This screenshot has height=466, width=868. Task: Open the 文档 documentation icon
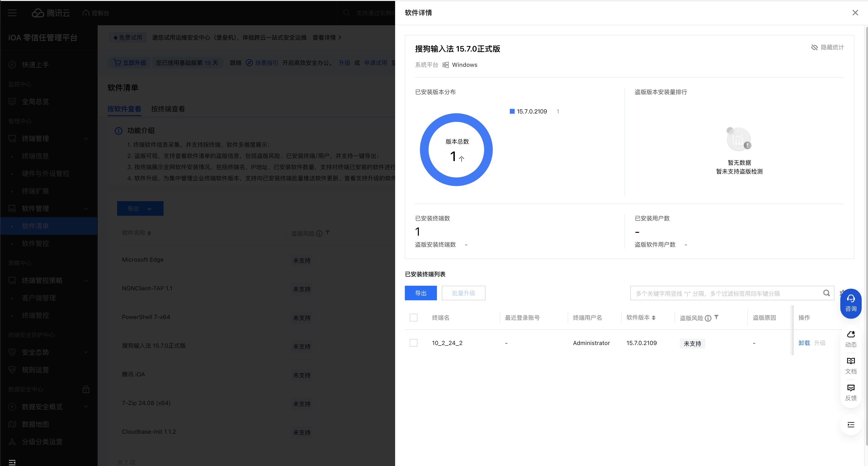click(x=851, y=365)
